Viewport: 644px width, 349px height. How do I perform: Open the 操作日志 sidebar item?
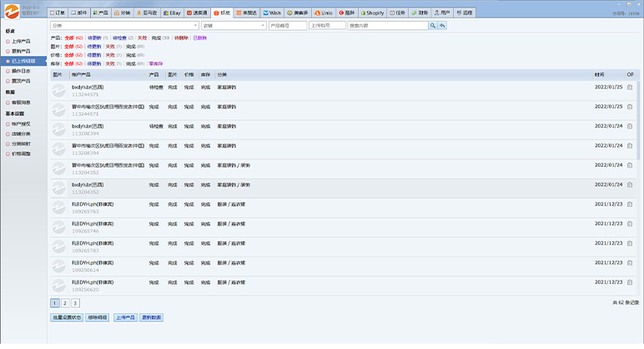(22, 71)
